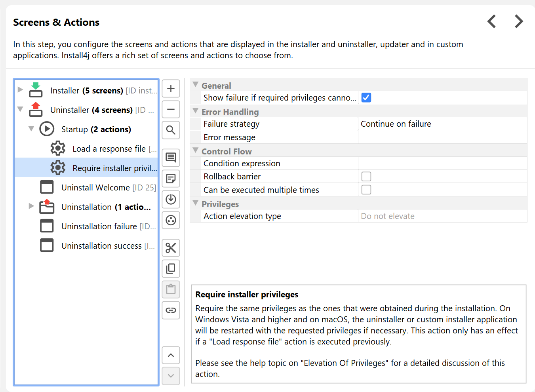
Task: Go back to the previous step arrow
Action: click(491, 21)
